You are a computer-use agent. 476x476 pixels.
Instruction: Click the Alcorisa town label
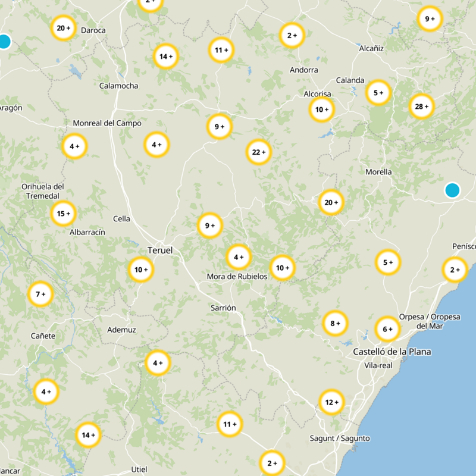pyautogui.click(x=317, y=94)
